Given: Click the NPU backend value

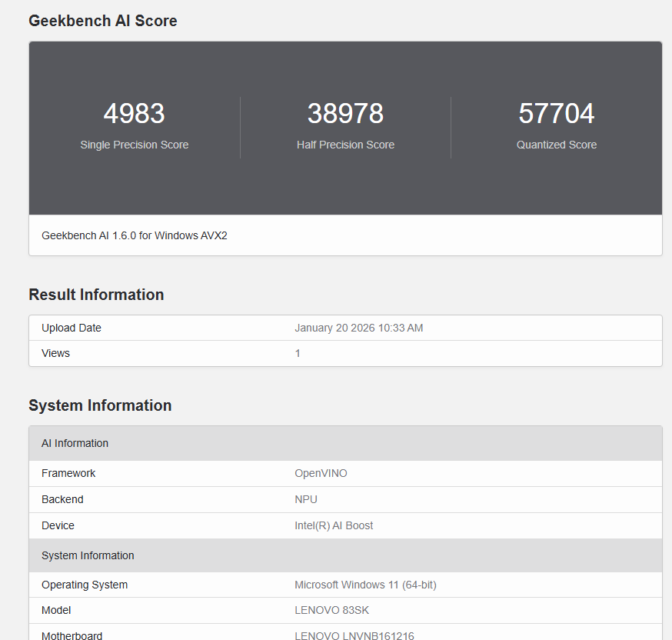Looking at the screenshot, I should (306, 499).
